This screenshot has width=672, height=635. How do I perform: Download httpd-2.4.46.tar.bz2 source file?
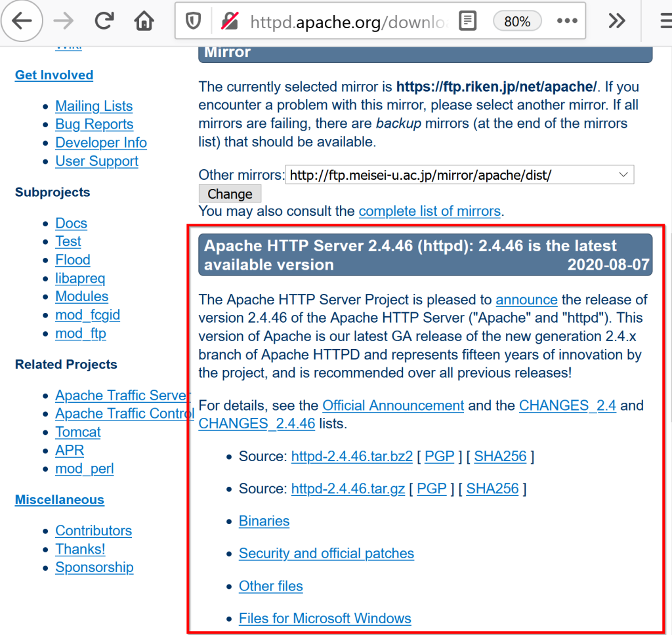[352, 456]
